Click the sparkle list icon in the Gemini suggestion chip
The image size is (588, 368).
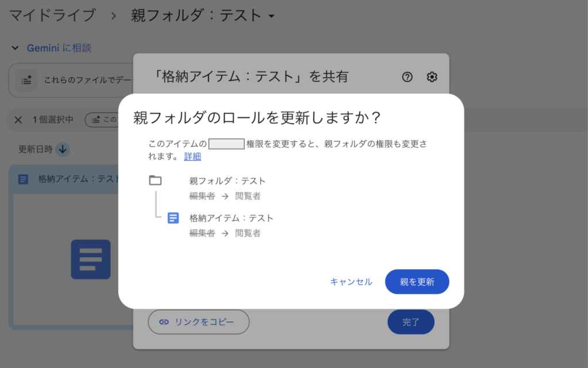[26, 80]
